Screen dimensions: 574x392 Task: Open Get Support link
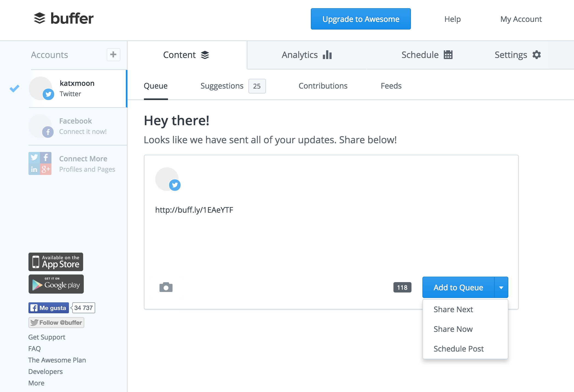click(47, 337)
